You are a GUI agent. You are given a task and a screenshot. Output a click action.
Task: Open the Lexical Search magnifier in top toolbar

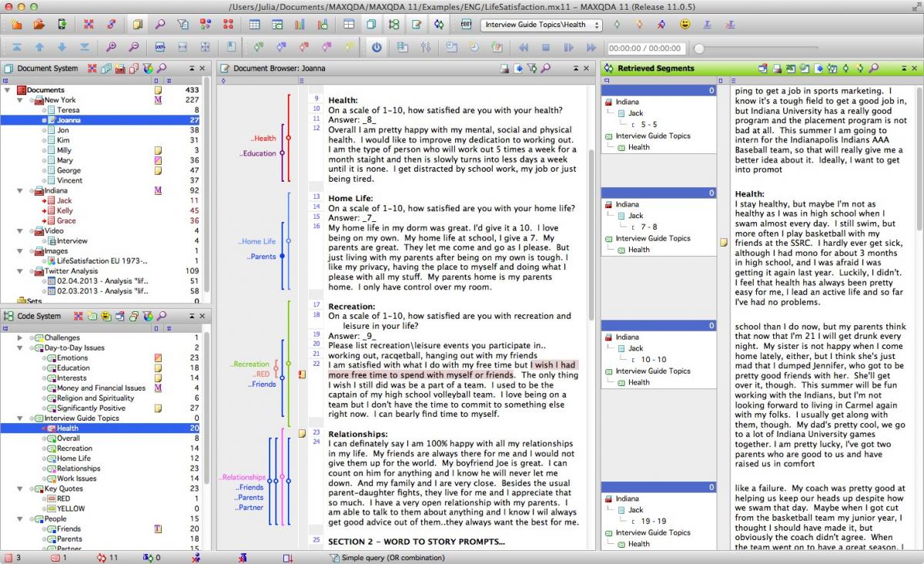[x=160, y=24]
